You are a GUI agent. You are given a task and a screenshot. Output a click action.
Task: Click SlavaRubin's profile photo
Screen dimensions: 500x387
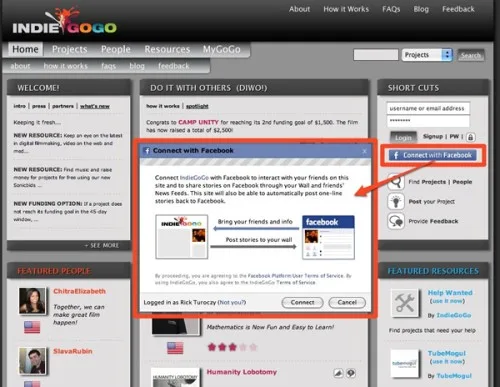click(32, 361)
